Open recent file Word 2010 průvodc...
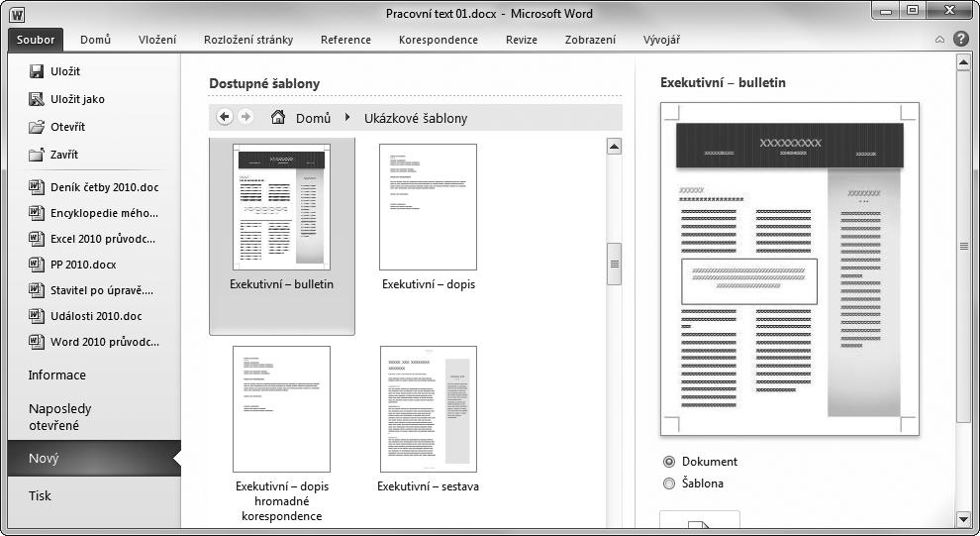The width and height of the screenshot is (980, 536). (x=104, y=342)
